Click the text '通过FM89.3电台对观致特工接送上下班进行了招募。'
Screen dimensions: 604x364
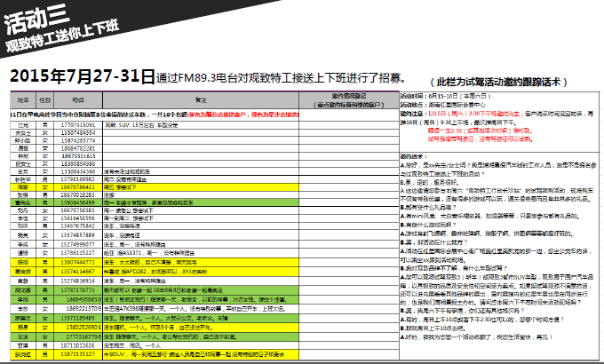(282, 78)
